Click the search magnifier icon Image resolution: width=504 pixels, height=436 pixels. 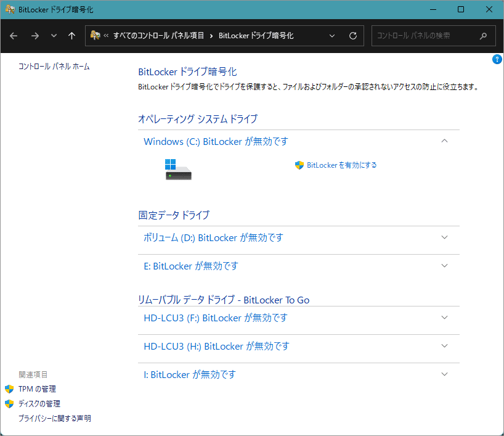(484, 36)
